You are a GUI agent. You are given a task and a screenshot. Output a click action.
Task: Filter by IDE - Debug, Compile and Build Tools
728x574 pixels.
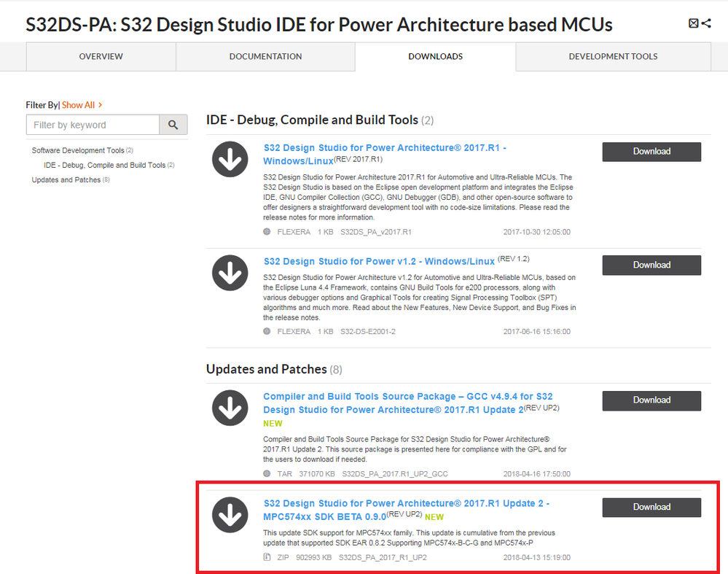tap(104, 165)
